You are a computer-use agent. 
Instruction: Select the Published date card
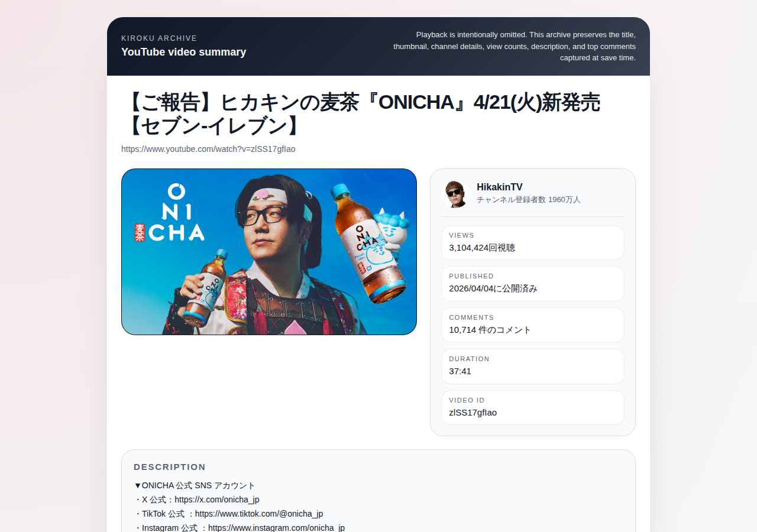pyautogui.click(x=533, y=284)
